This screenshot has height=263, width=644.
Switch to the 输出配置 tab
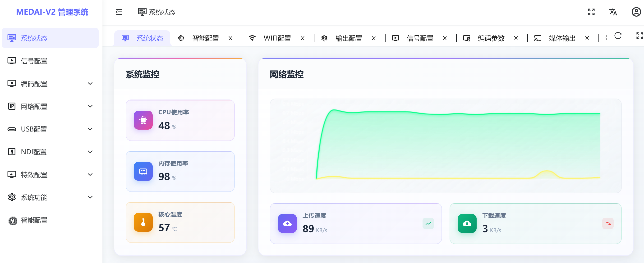[x=349, y=38]
